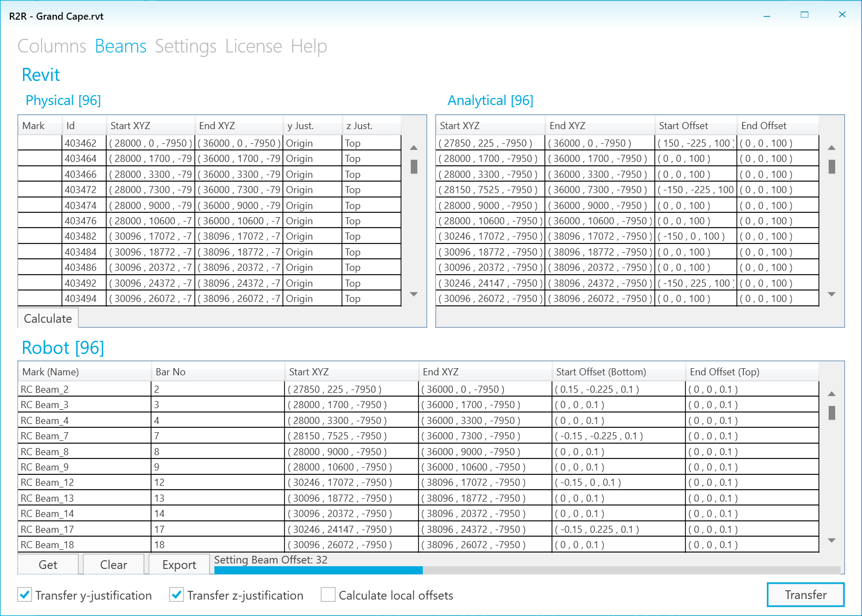Click the Analytical table scrollbar thumb

pyautogui.click(x=832, y=166)
